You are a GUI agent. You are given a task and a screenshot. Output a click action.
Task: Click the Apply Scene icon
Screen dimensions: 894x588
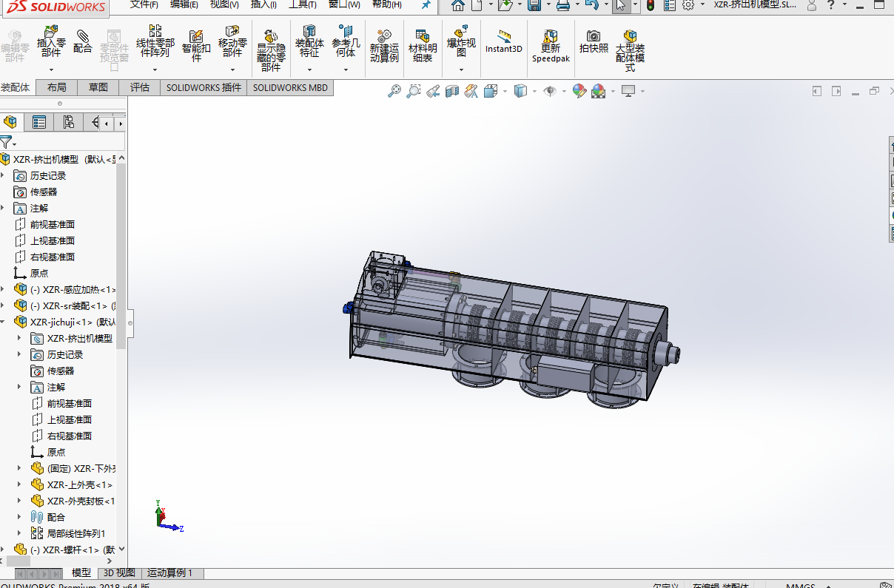tap(598, 91)
